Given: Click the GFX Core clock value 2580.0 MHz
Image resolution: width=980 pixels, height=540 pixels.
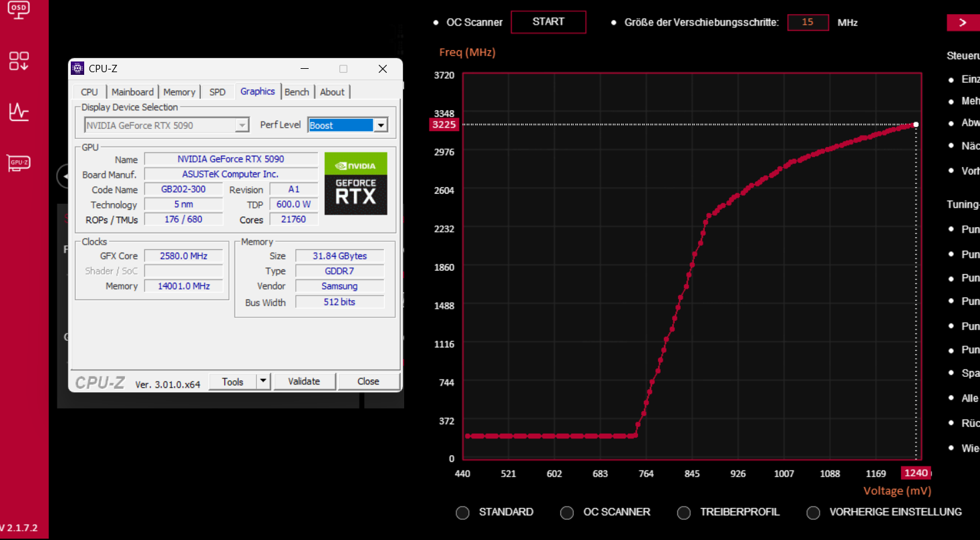Looking at the screenshot, I should pyautogui.click(x=184, y=256).
